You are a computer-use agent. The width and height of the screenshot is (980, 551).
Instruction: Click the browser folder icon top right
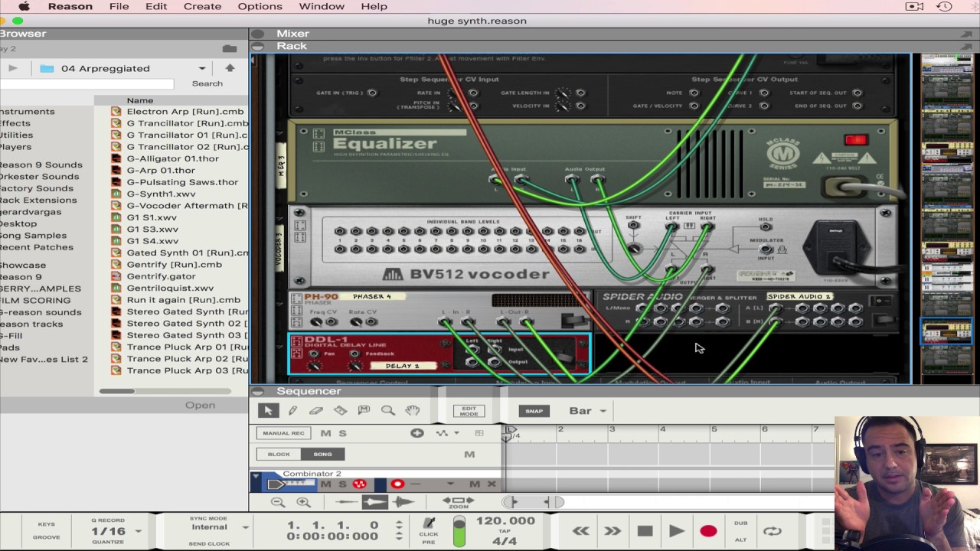pos(230,48)
